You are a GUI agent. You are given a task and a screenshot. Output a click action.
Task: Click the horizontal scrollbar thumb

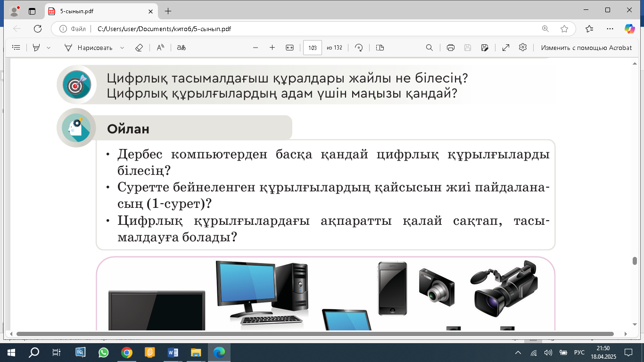pyautogui.click(x=315, y=334)
